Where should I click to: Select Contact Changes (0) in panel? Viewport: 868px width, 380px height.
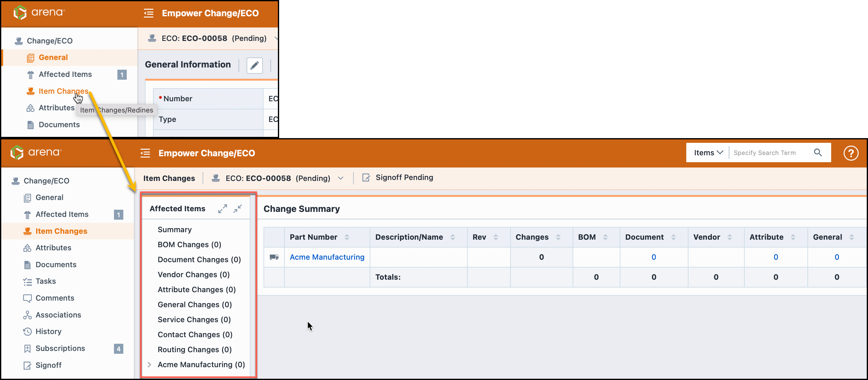click(x=195, y=334)
